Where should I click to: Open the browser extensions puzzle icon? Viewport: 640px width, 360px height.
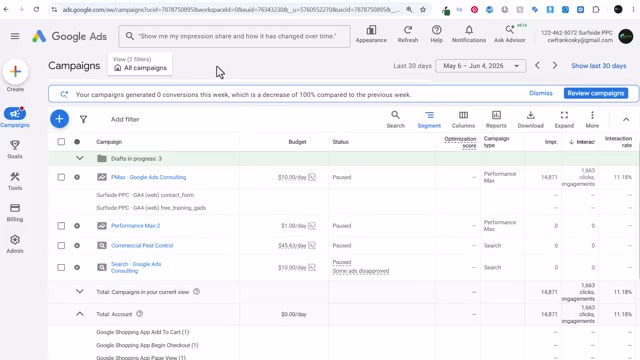coord(596,9)
